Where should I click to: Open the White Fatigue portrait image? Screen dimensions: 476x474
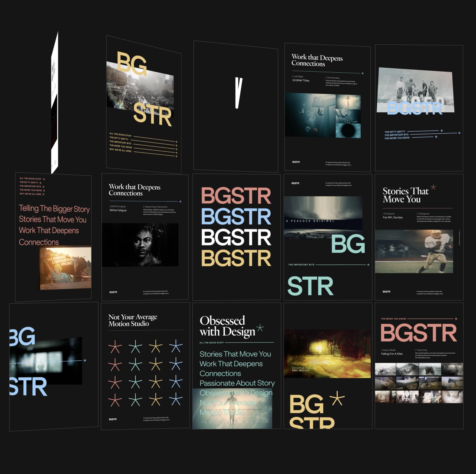tap(140, 245)
